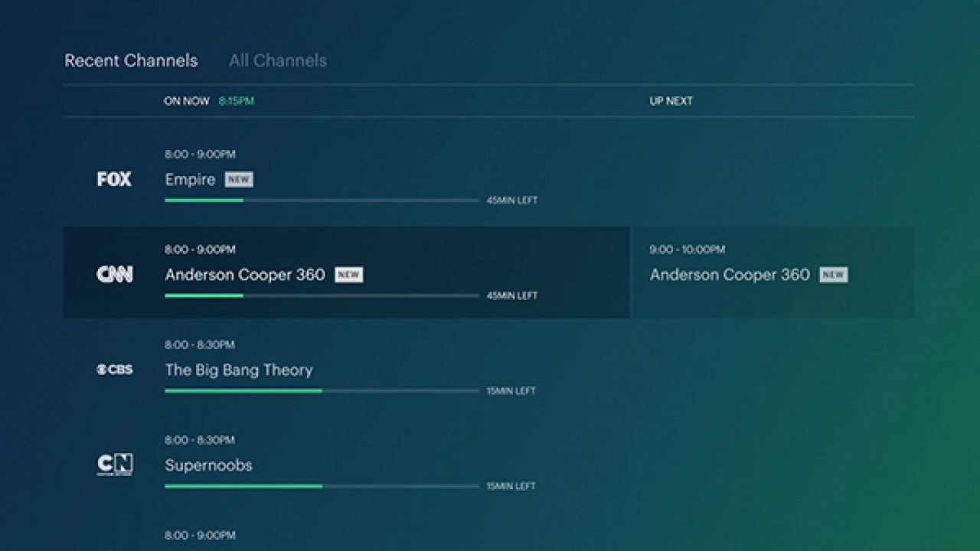Click 8:00 - 8:30PM above The Big Bang Theory
Viewport: 980px width, 551px height.
[200, 345]
